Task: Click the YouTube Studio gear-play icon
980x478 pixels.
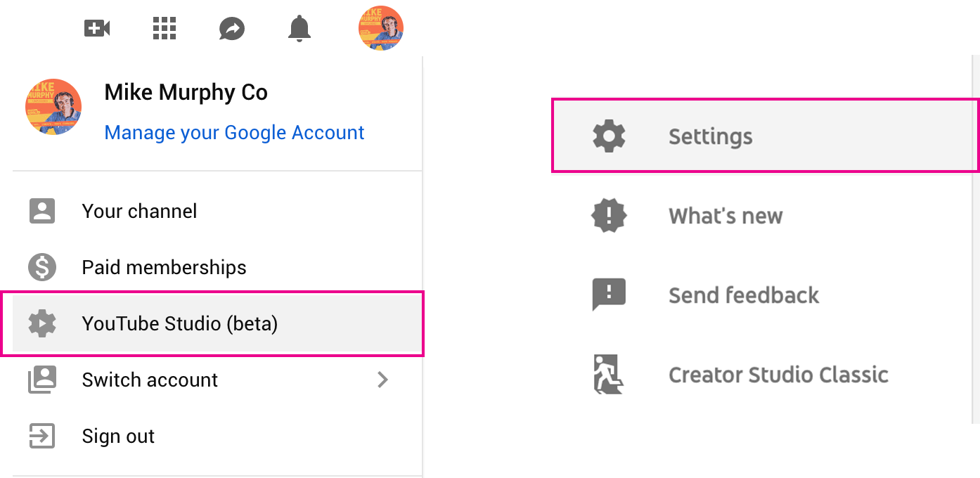Action: click(42, 323)
